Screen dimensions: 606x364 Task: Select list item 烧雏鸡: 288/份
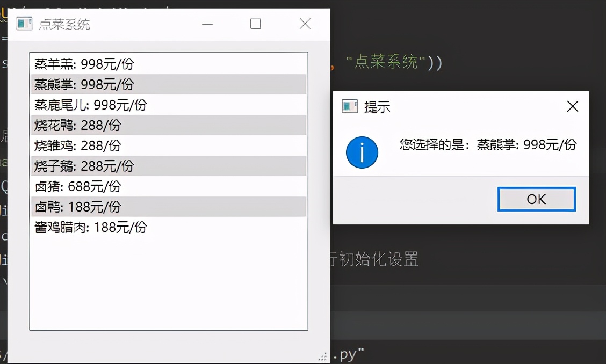169,145
